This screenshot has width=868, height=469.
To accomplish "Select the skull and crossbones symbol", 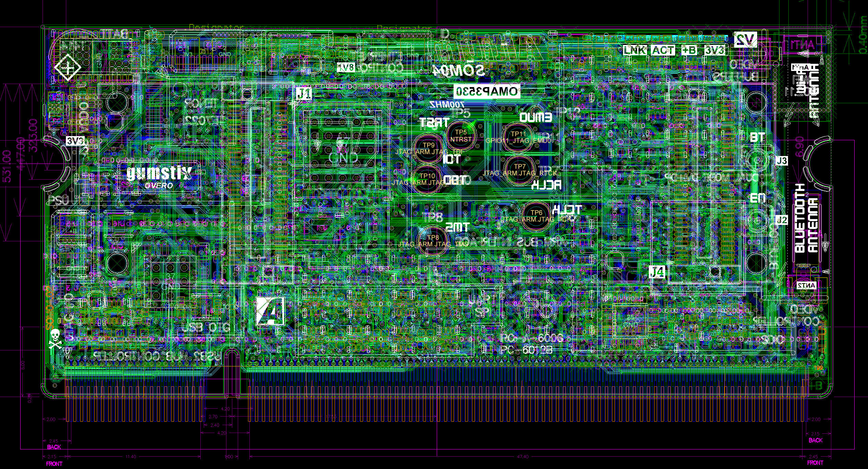I will 55,339.
